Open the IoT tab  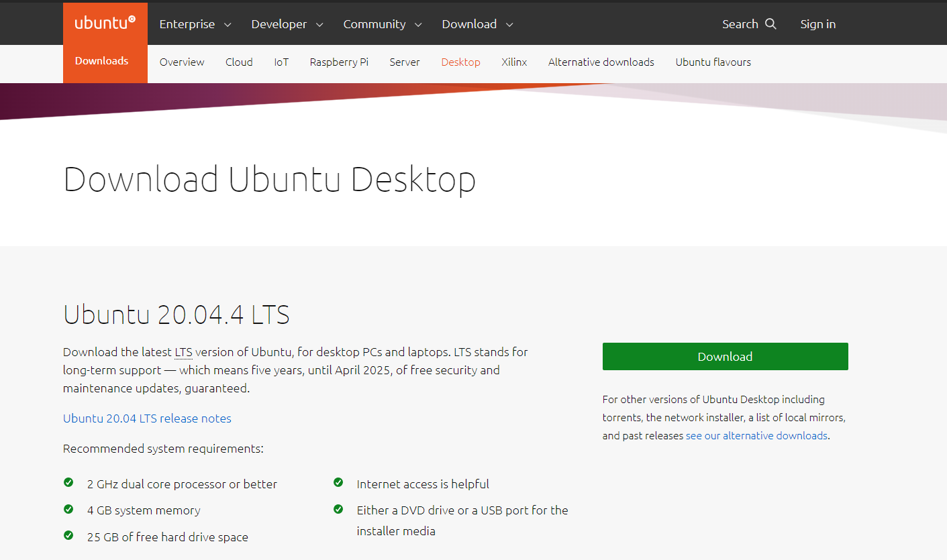[281, 62]
